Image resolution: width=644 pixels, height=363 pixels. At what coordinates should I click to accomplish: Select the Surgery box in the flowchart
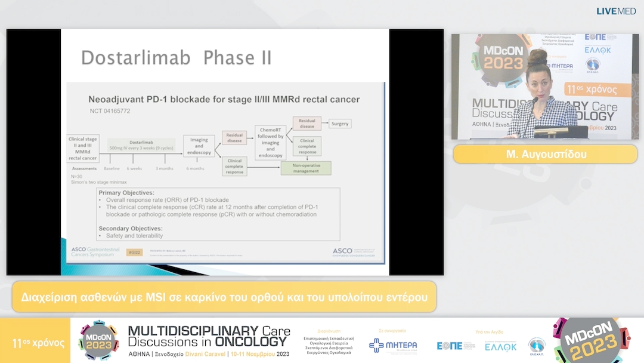pyautogui.click(x=340, y=124)
